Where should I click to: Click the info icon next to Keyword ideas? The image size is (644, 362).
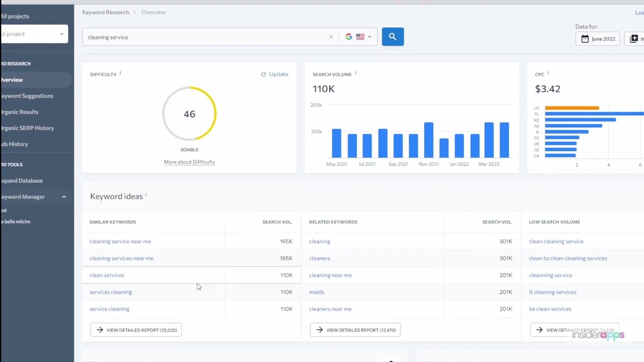pyautogui.click(x=146, y=195)
